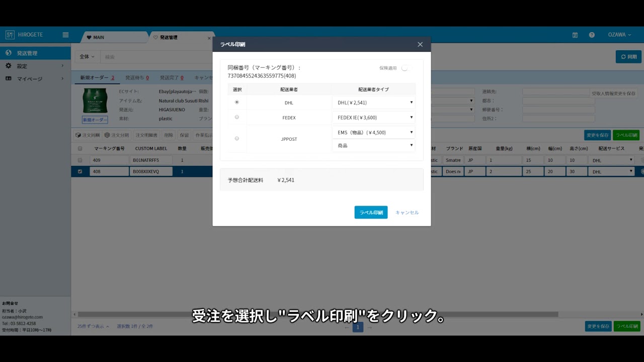This screenshot has height=362, width=644.
Task: Go to next page arrow in pagination
Action: pos(369,327)
